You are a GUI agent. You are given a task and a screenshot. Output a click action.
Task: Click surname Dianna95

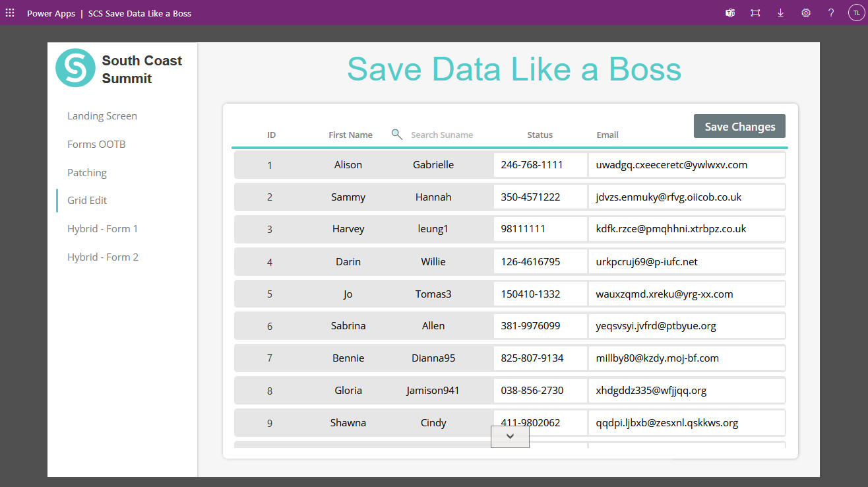[433, 358]
